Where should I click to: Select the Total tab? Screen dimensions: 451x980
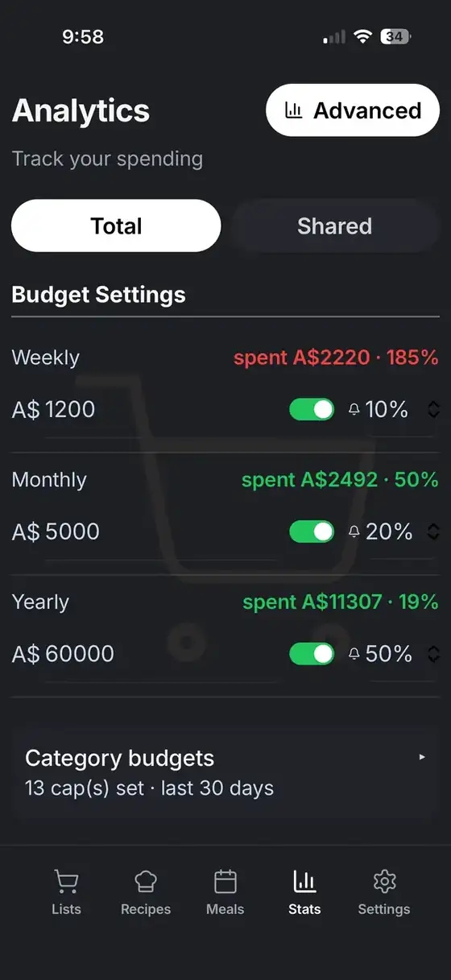click(116, 226)
